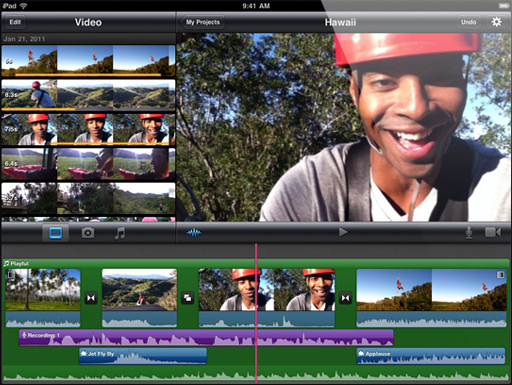Tap the Undo button

pos(468,22)
